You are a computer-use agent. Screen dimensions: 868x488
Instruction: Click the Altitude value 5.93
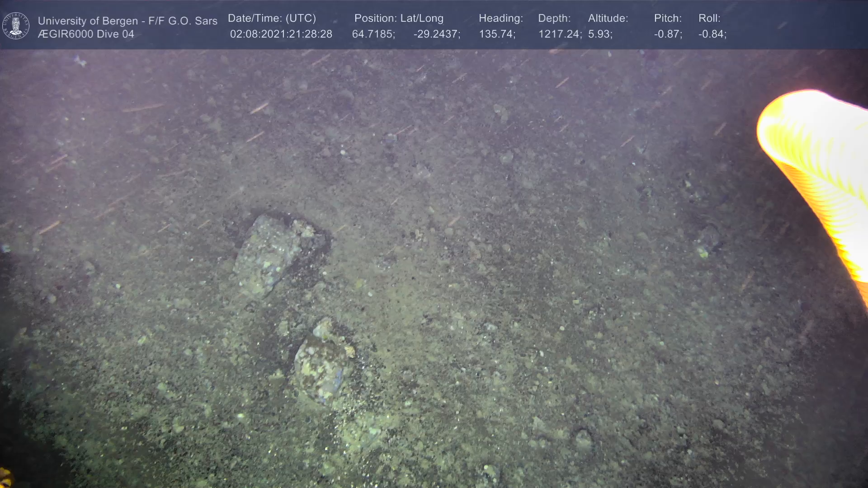coord(600,34)
